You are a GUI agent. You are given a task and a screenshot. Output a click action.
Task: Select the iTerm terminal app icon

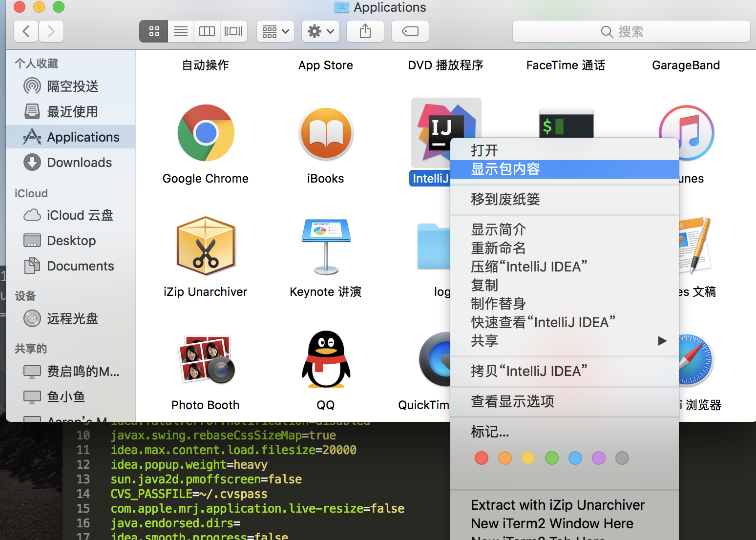(566, 124)
